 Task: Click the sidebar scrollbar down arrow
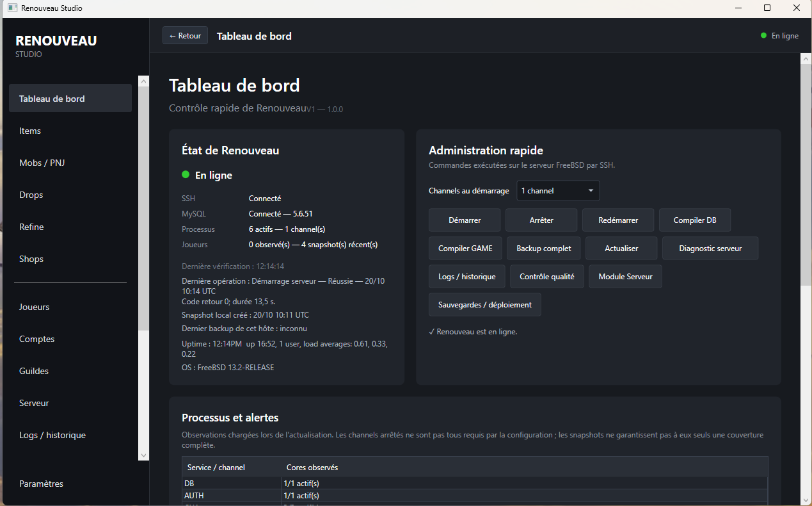pos(144,455)
